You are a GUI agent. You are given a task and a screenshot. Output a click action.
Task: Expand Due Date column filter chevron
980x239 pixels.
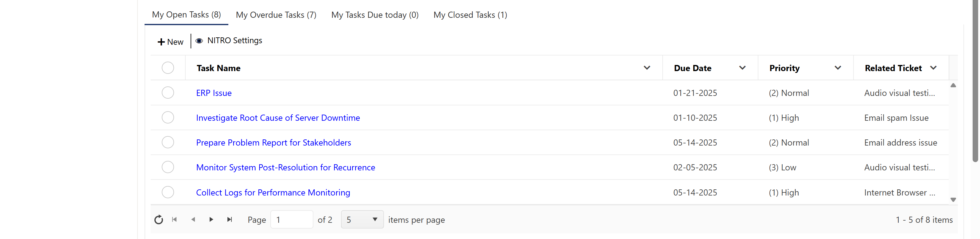pos(742,68)
